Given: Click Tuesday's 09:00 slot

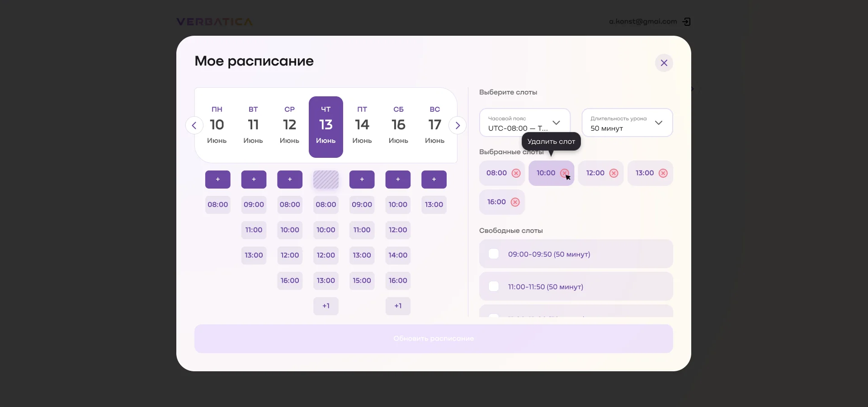Looking at the screenshot, I should click(254, 205).
